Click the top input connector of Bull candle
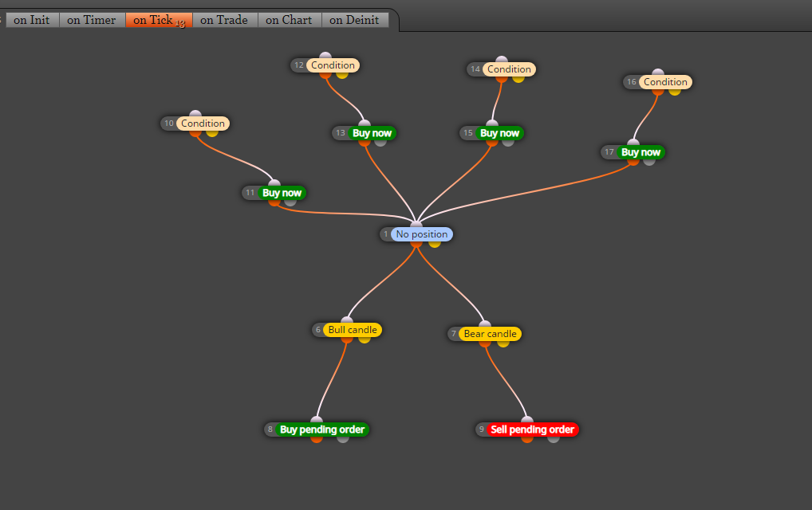This screenshot has height=510, width=812. pos(347,320)
